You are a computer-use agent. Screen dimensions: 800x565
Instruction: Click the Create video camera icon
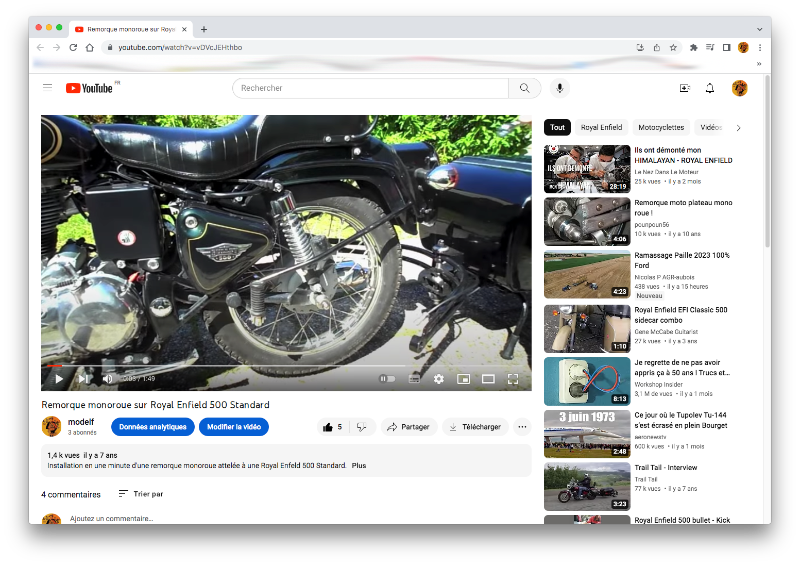[685, 88]
